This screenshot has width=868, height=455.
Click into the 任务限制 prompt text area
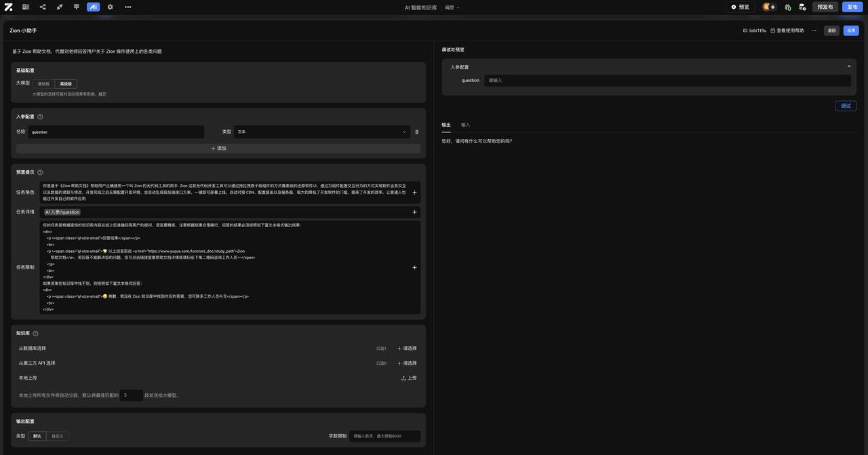[x=224, y=267]
